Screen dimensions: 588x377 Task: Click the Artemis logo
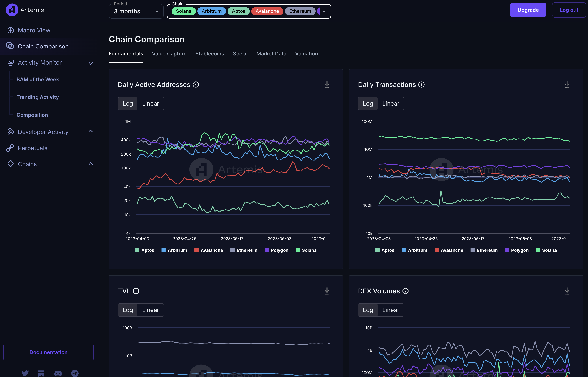pos(12,10)
